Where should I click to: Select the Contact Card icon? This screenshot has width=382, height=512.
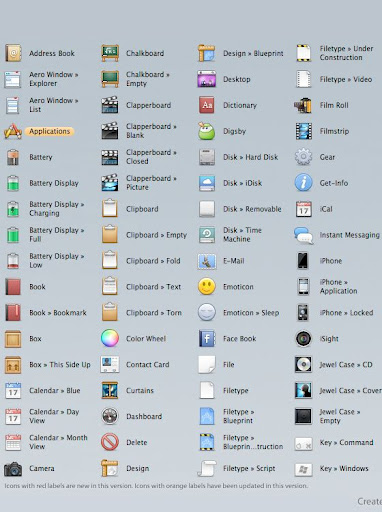pos(110,365)
